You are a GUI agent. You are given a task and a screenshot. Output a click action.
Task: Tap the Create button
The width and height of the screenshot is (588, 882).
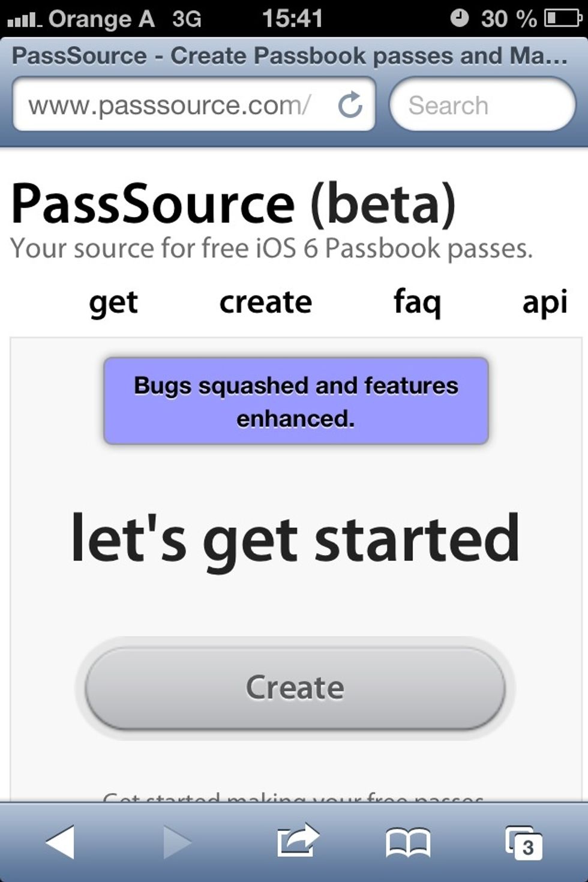(295, 688)
